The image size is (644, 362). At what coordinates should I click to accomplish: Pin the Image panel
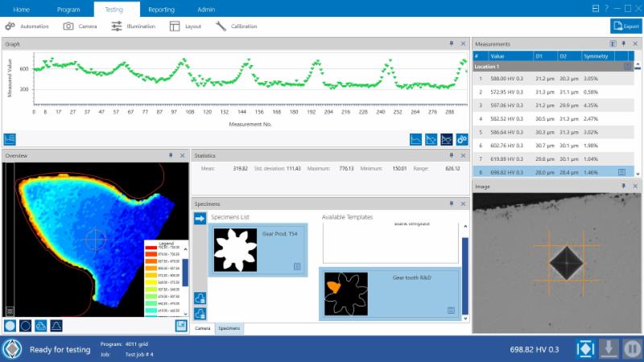pos(623,186)
